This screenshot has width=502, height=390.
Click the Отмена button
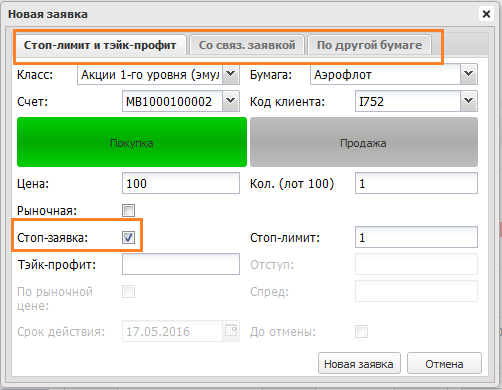(x=444, y=364)
